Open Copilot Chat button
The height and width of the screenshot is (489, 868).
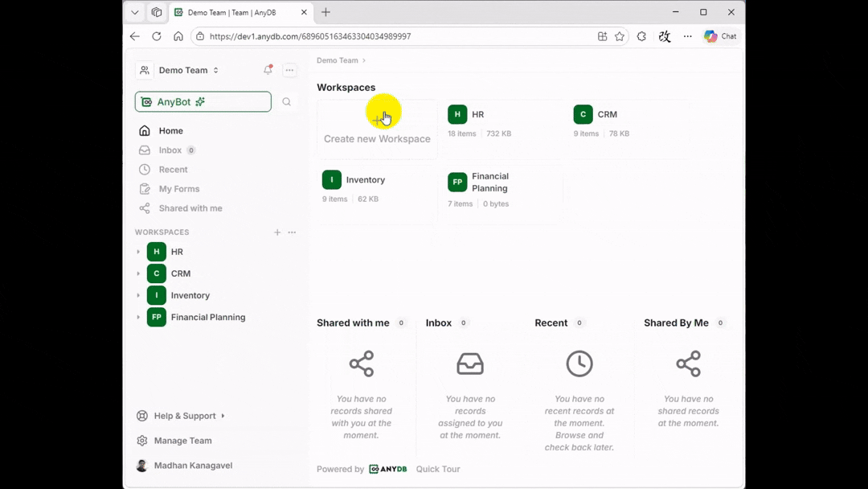(720, 36)
